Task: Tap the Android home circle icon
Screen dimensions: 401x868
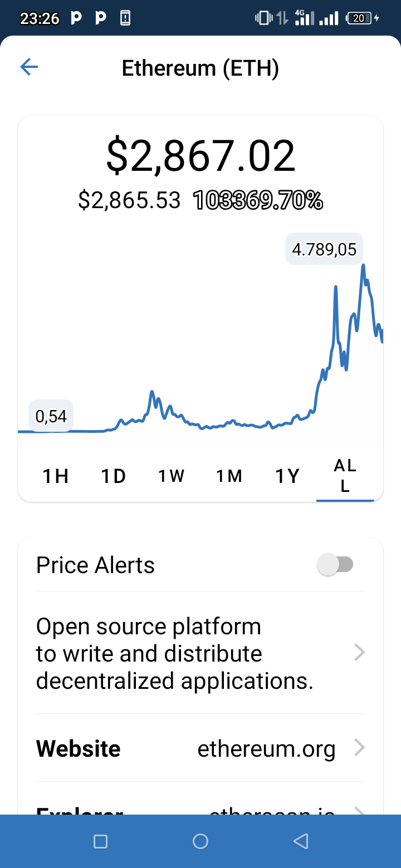Action: coord(200,842)
